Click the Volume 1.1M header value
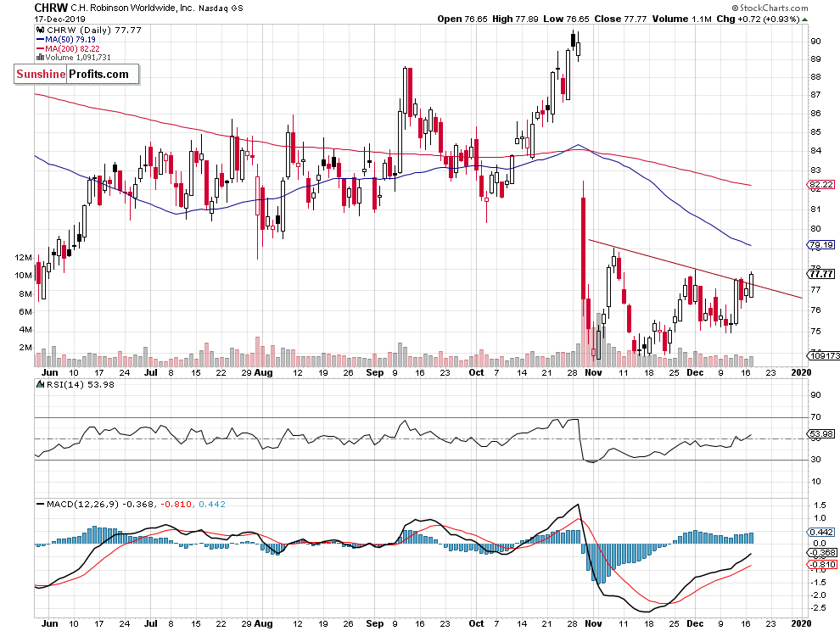The width and height of the screenshot is (840, 631). pos(682,19)
